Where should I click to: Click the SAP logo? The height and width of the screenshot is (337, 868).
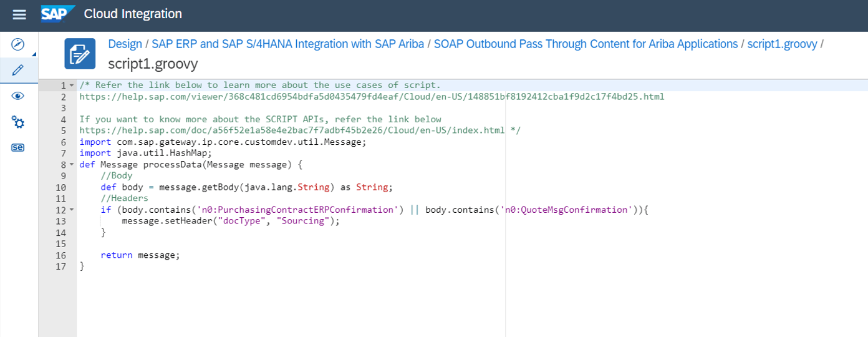(57, 14)
